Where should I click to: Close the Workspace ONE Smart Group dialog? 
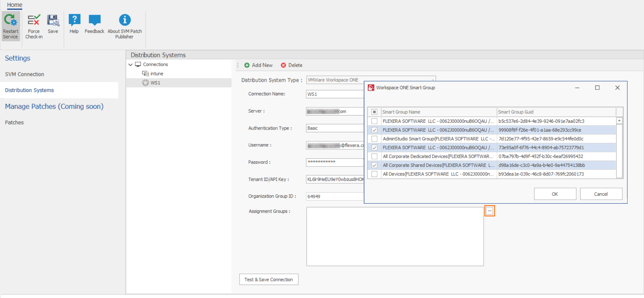pyautogui.click(x=618, y=88)
